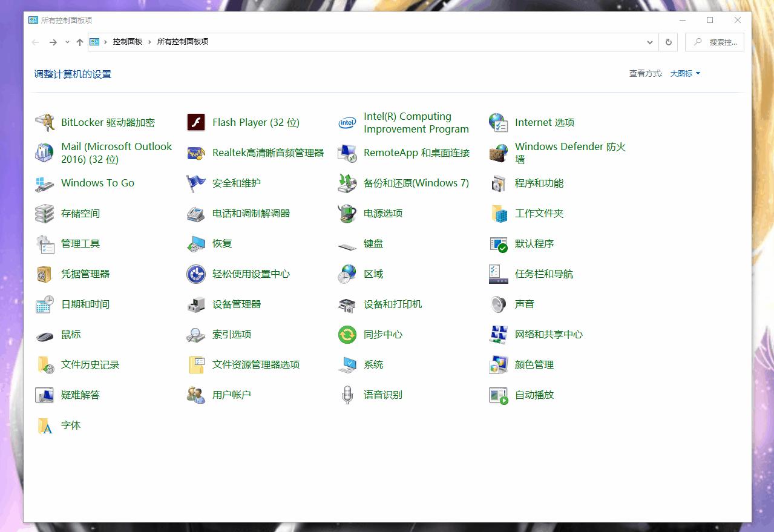The width and height of the screenshot is (774, 532).
Task: Refresh the control panel view
Action: tap(668, 42)
